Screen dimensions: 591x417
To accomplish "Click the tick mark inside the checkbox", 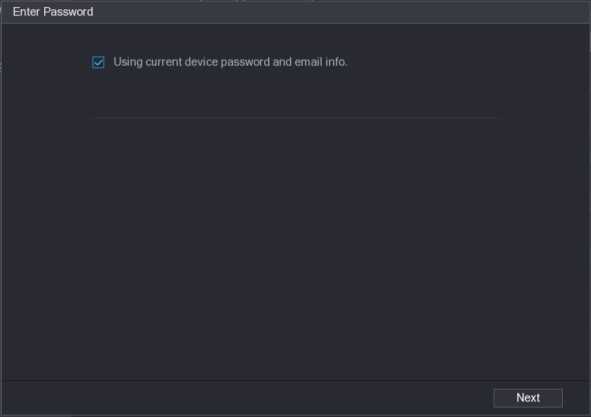I will [98, 62].
